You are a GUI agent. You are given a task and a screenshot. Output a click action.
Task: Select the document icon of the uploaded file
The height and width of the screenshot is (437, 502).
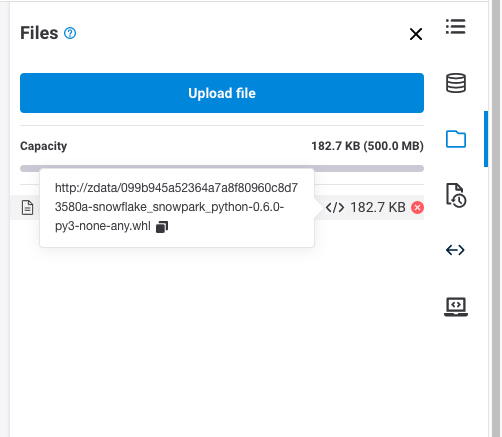[27, 207]
